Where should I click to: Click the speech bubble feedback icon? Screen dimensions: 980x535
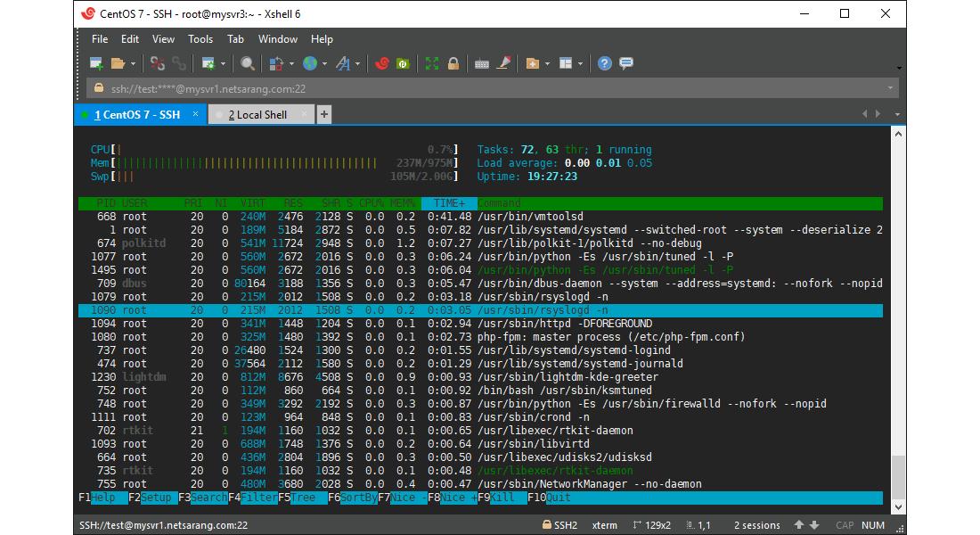point(626,63)
